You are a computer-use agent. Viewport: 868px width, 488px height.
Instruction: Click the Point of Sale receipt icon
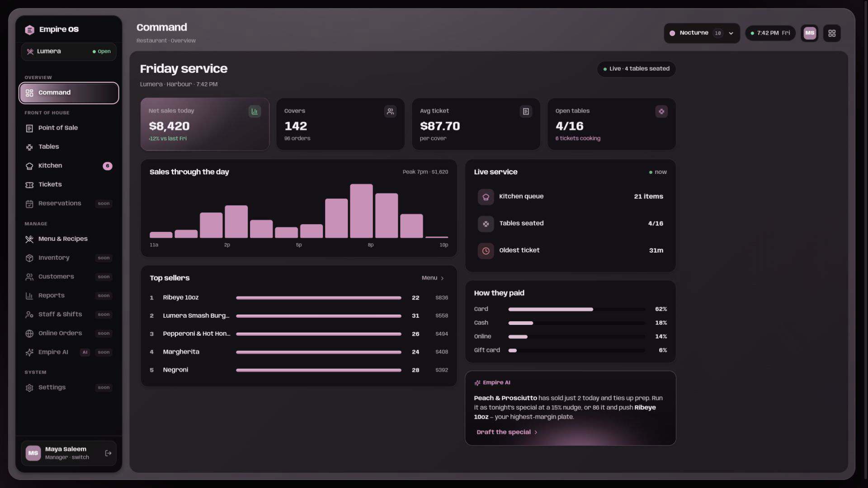[x=29, y=128]
